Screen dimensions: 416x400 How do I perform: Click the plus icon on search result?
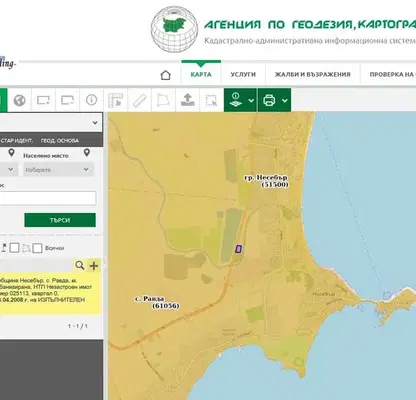[x=94, y=266]
